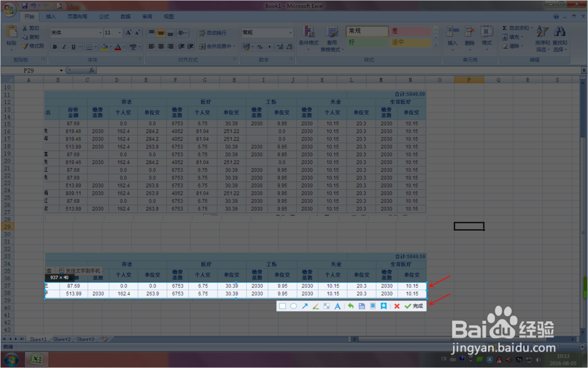Screen dimensions: 588x368
Task: Toggle bold formatting
Action: [x=55, y=47]
